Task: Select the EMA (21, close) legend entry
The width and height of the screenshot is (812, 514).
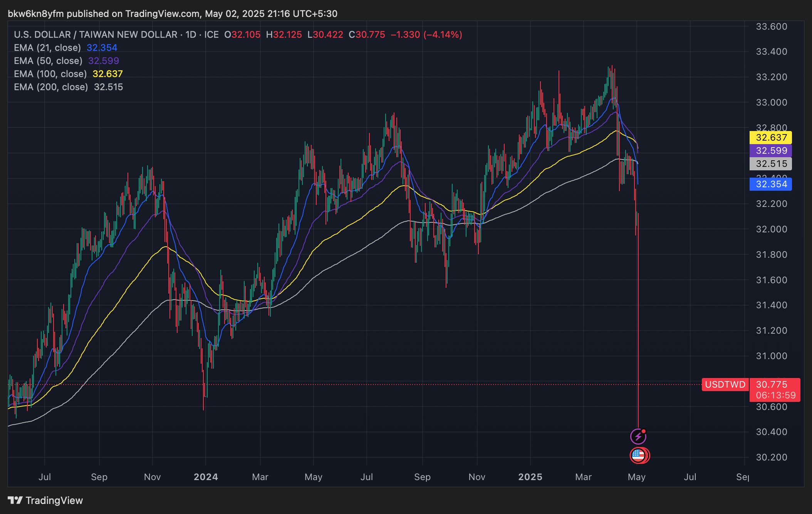Action: tap(47, 48)
